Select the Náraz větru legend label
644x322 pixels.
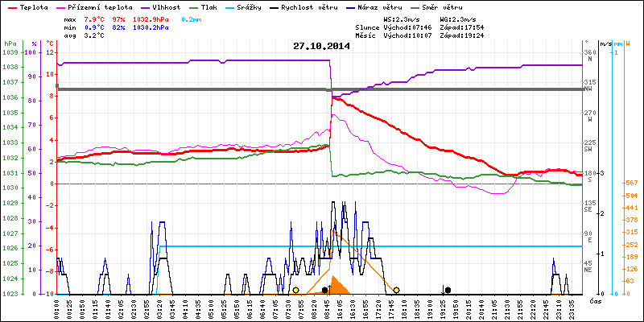pyautogui.click(x=381, y=7)
